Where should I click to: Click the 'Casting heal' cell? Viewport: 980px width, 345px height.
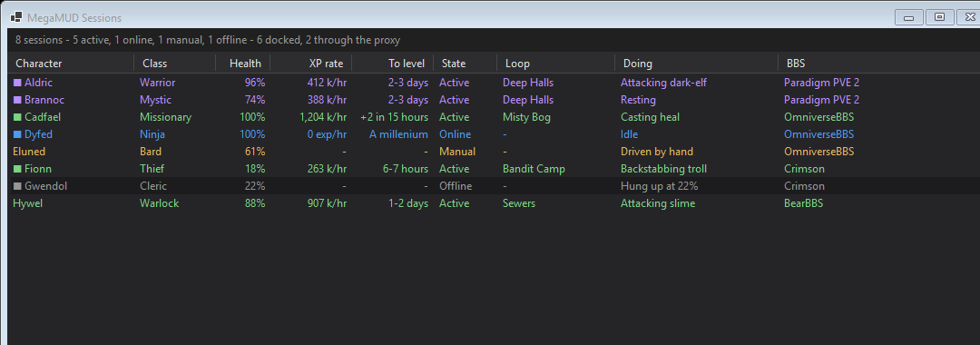tap(650, 117)
